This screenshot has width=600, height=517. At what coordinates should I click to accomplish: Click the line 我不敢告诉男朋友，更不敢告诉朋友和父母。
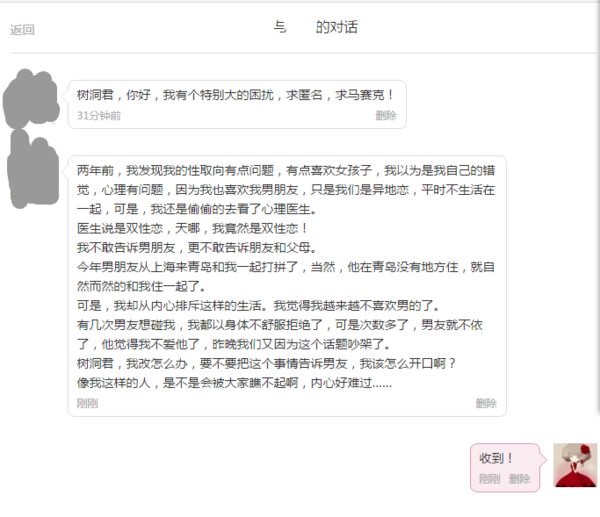pyautogui.click(x=197, y=248)
